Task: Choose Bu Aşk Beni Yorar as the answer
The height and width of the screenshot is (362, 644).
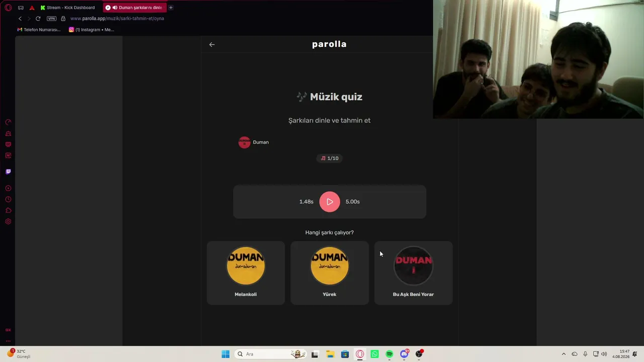Action: pos(414,273)
